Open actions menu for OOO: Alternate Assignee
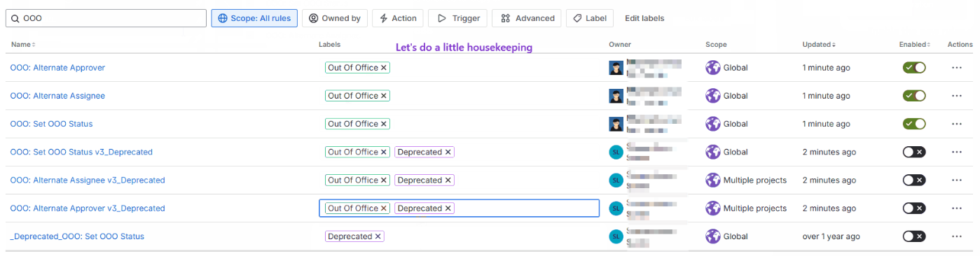This screenshot has width=980, height=256. pyautogui.click(x=956, y=96)
